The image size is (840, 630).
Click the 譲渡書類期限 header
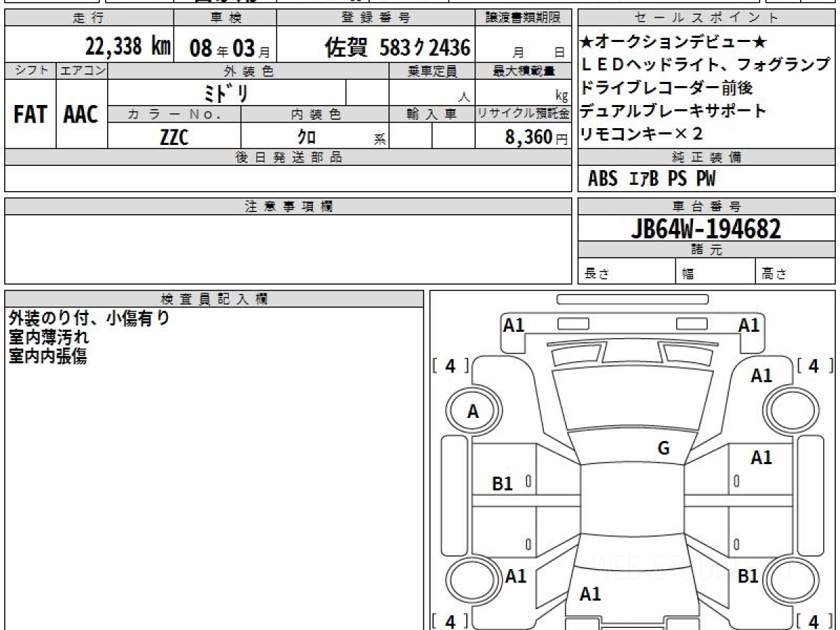click(x=523, y=18)
